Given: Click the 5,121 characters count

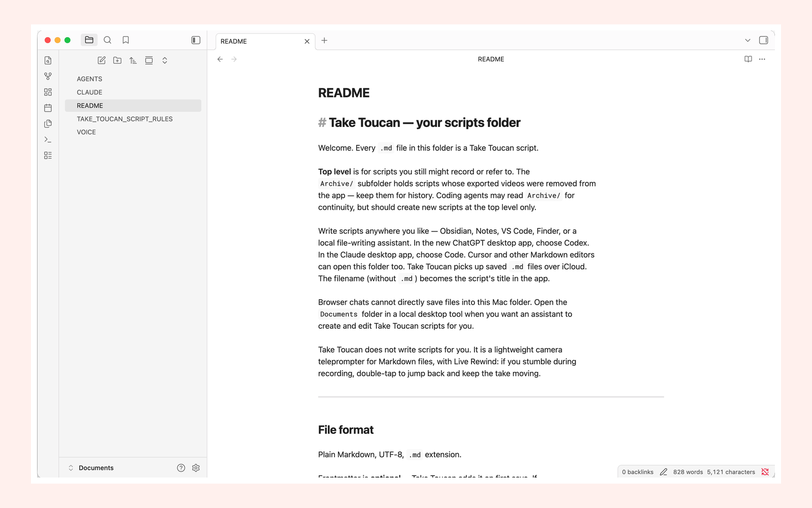Looking at the screenshot, I should click(731, 472).
